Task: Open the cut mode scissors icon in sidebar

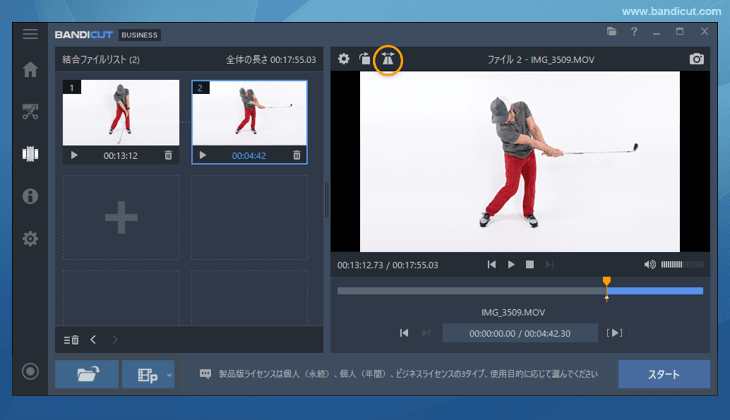Action: click(30, 111)
